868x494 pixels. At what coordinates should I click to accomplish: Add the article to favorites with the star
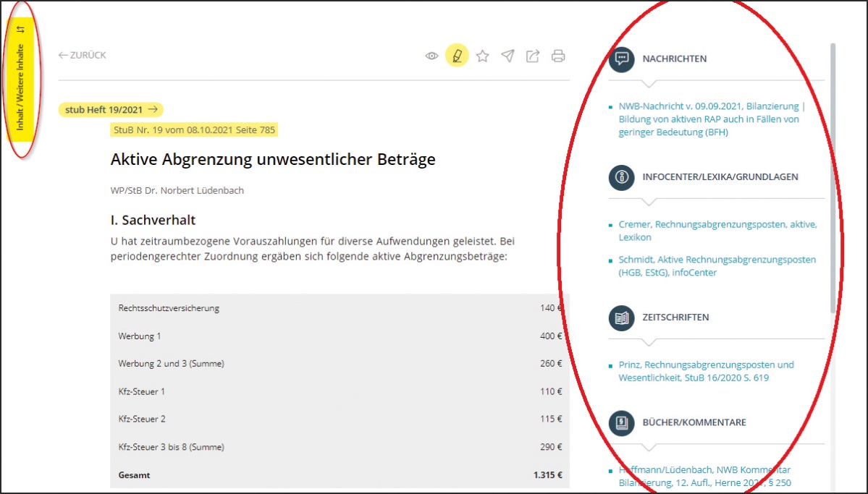click(x=483, y=56)
